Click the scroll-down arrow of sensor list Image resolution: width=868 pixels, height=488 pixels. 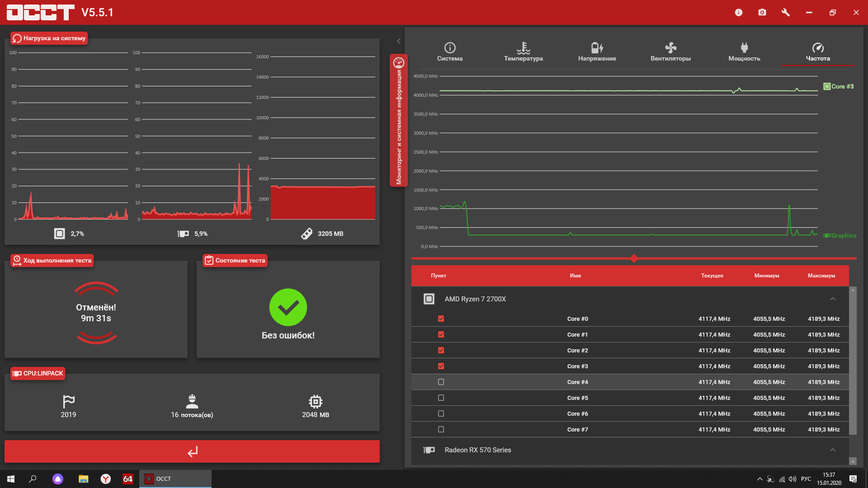pyautogui.click(x=853, y=461)
